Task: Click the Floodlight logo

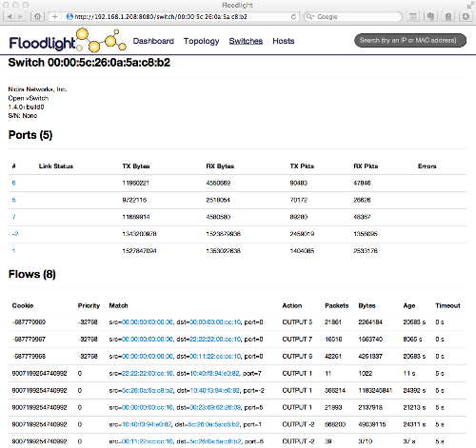Action: [x=68, y=41]
